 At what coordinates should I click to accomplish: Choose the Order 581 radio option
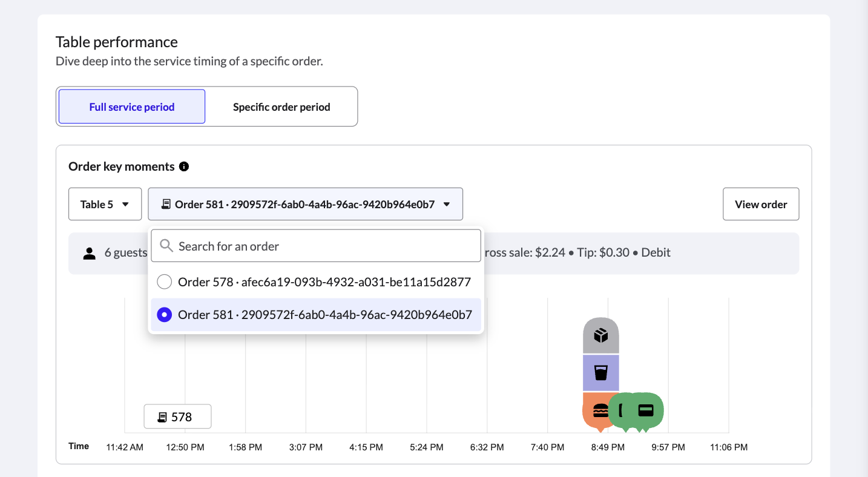164,315
